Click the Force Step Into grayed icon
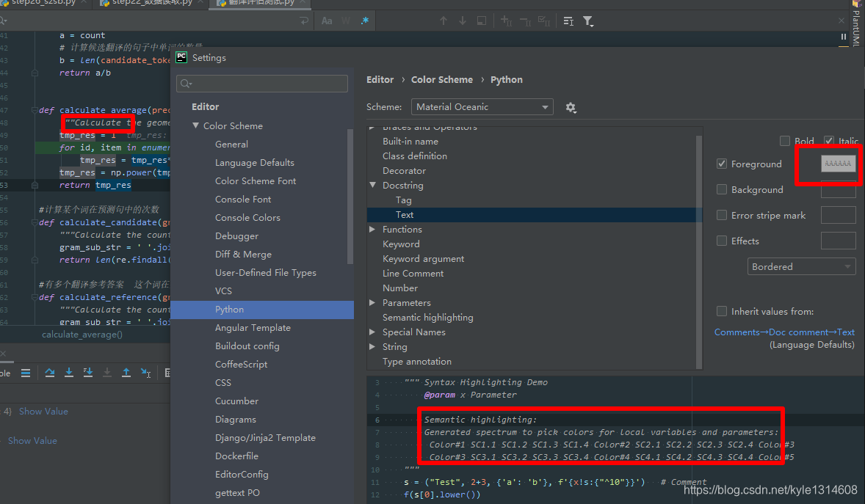This screenshot has height=504, width=865. tap(107, 373)
